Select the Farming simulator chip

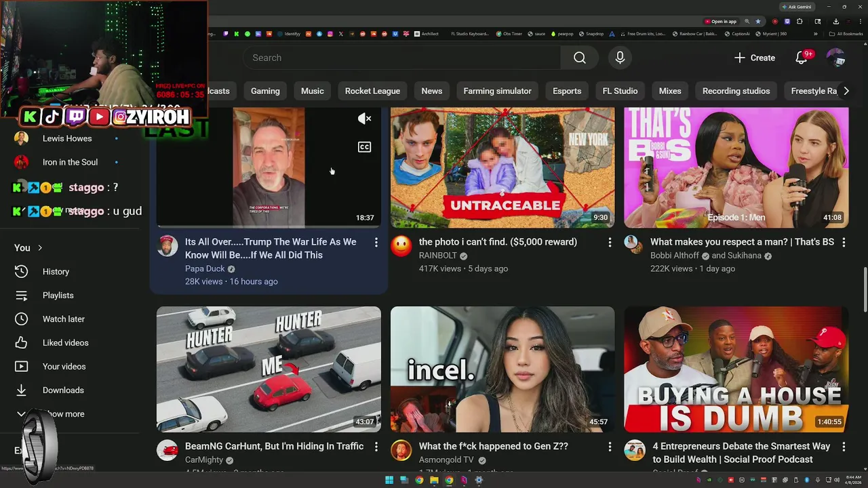497,91
